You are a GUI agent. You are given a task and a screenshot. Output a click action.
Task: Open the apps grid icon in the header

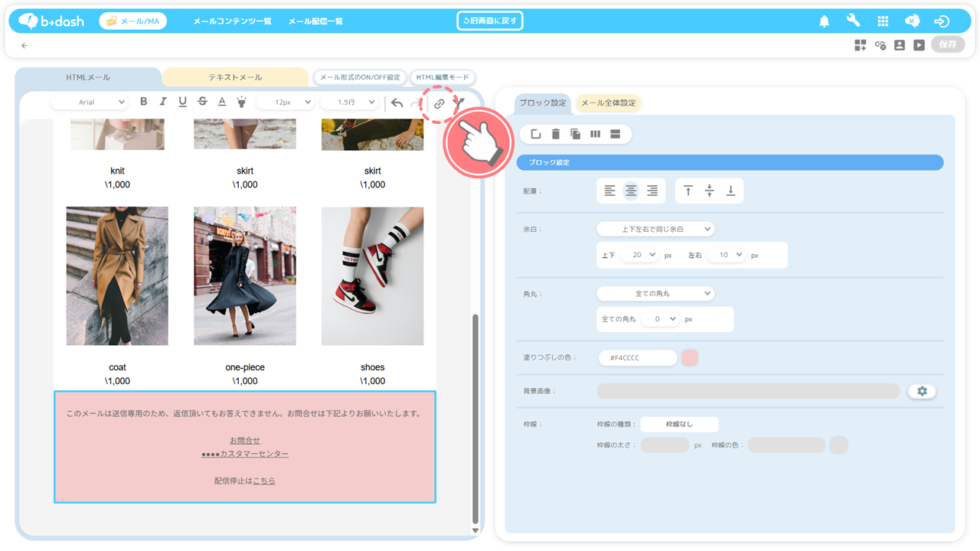tap(883, 21)
